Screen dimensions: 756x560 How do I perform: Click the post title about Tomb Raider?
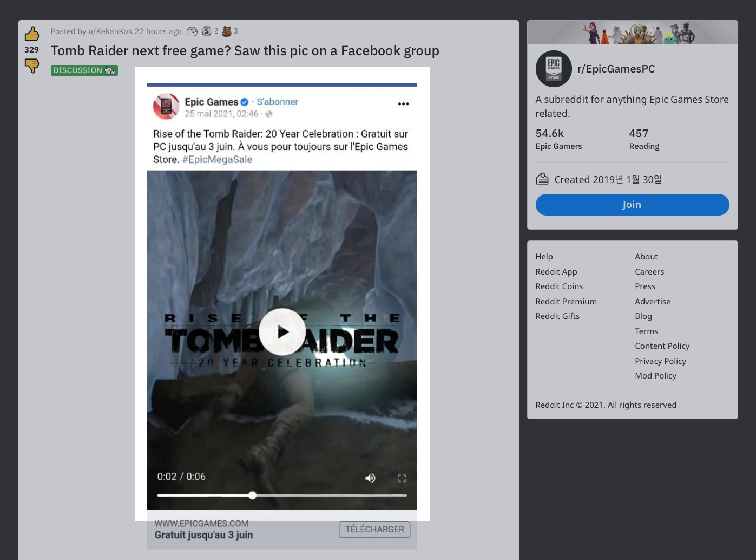(245, 51)
